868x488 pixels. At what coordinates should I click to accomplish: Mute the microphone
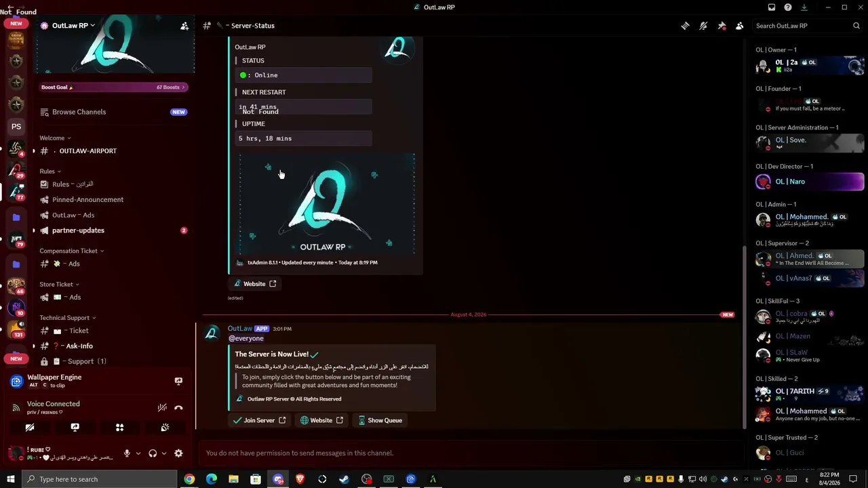[127, 453]
